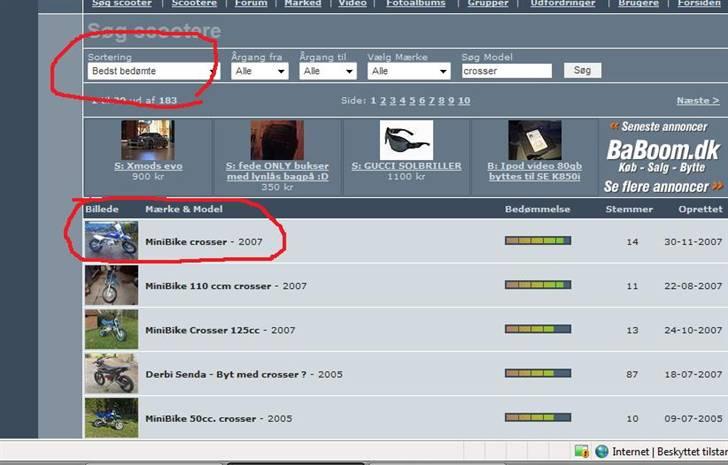Click the Søg Model text field
Screen dimensions: 728x465
(x=506, y=72)
